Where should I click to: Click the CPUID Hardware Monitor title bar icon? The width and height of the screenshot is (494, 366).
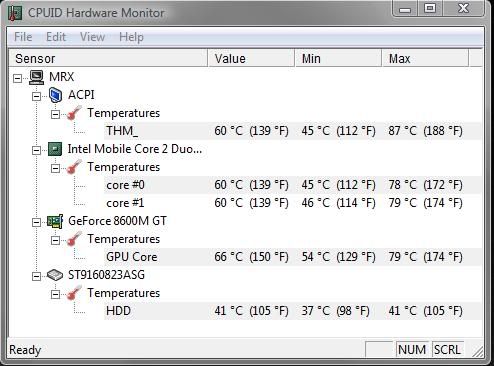click(15, 13)
